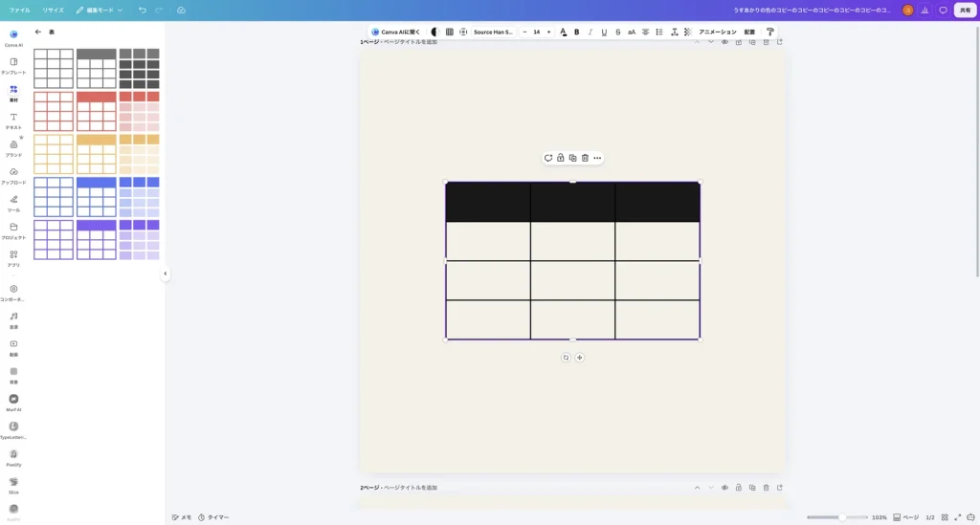Viewport: 980px width, 525px height.
Task: Check the cloud save status icon
Action: click(x=181, y=10)
